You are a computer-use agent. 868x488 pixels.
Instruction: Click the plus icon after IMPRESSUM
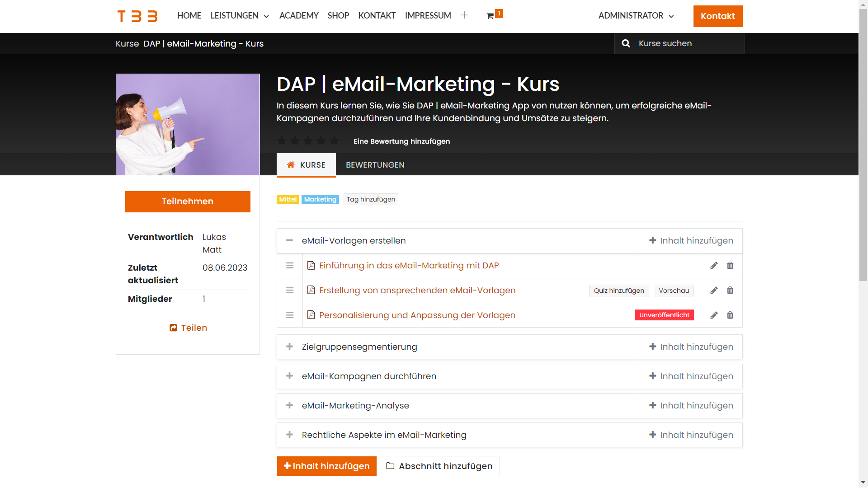(x=464, y=15)
